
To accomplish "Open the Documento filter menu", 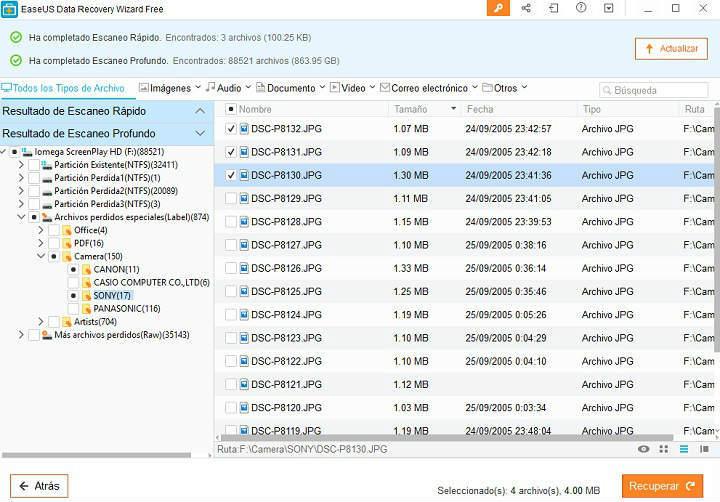I will pyautogui.click(x=290, y=88).
